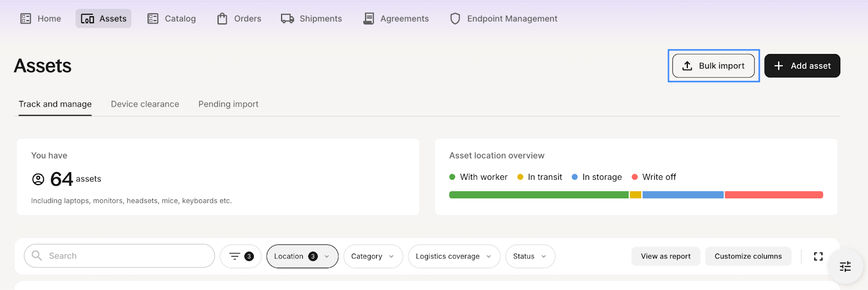Switch to the Device clearance tab
The image size is (868, 290).
click(145, 104)
